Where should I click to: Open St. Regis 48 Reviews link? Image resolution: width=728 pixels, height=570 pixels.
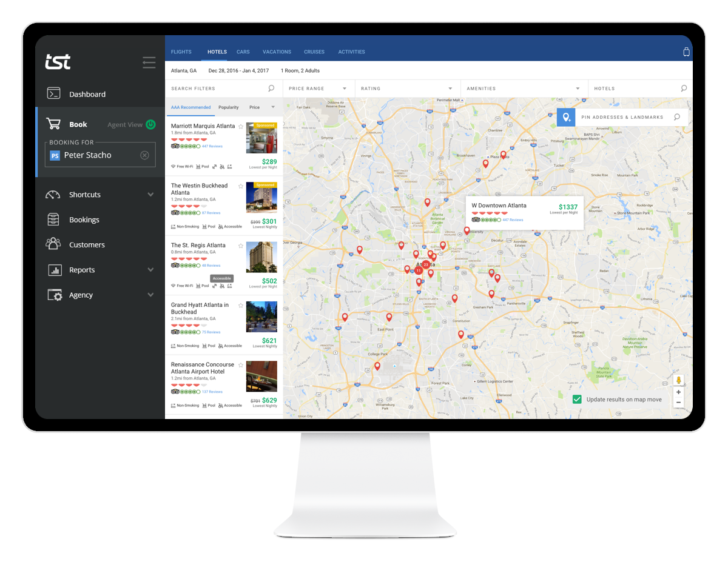[211, 266]
